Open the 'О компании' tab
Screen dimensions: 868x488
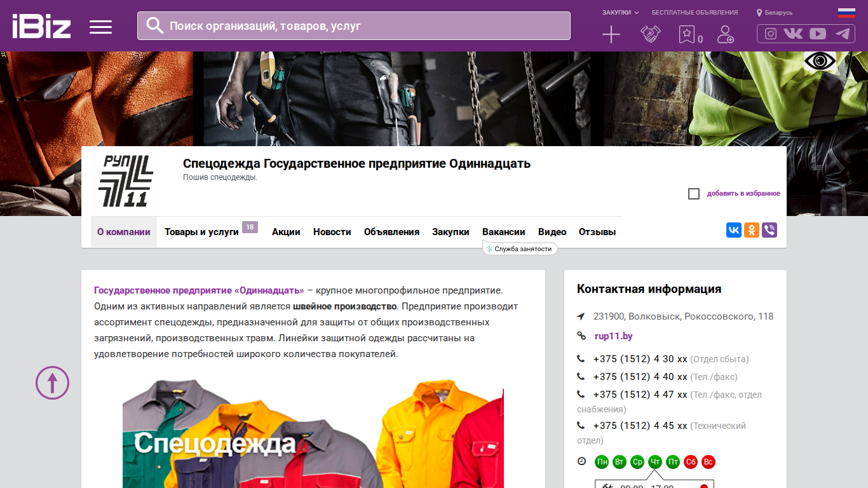point(124,232)
